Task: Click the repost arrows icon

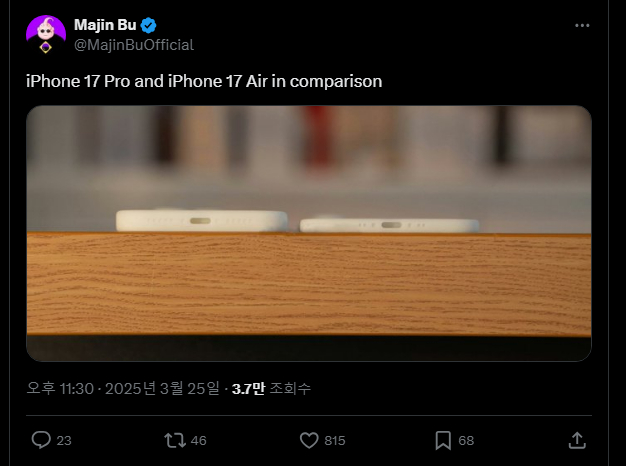Action: [x=175, y=440]
